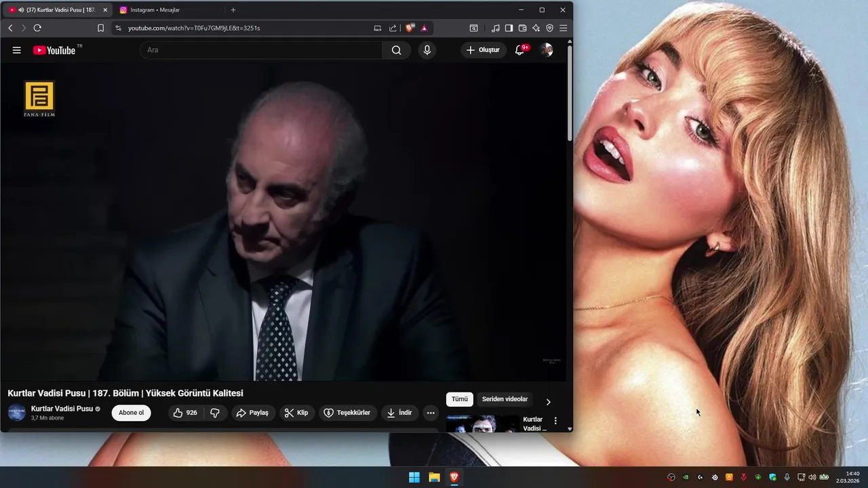Open a new browser tab with plus

pyautogui.click(x=233, y=10)
